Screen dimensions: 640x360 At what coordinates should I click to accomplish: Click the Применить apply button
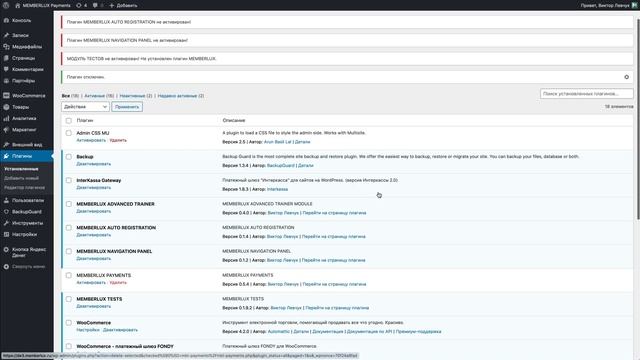coord(127,107)
